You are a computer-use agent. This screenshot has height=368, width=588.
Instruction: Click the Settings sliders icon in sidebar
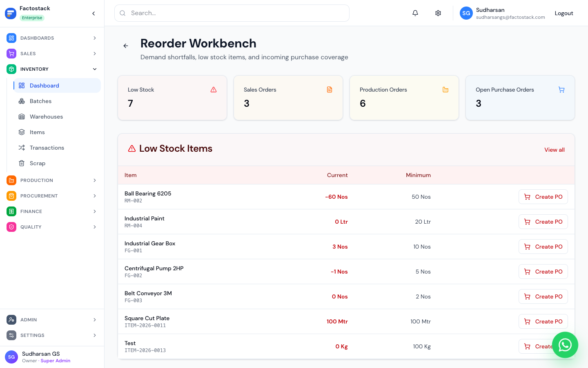point(11,335)
